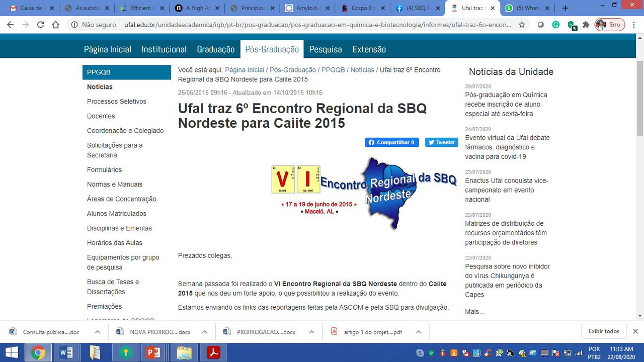This screenshot has width=644, height=362.
Task: Share article with Facebook Compartilhar button
Action: pyautogui.click(x=392, y=142)
